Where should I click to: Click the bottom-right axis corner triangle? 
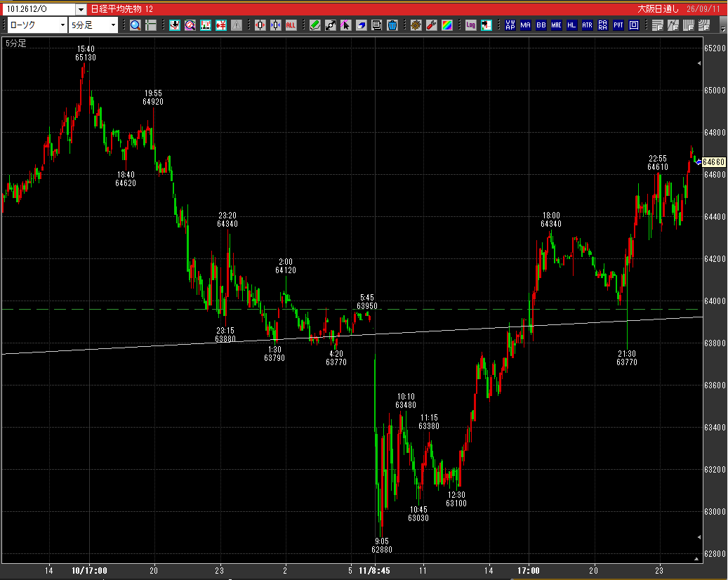click(696, 559)
